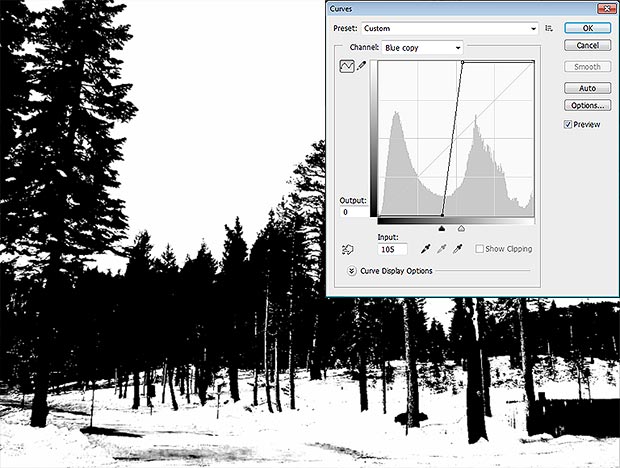Click the Cancel button

click(x=588, y=45)
